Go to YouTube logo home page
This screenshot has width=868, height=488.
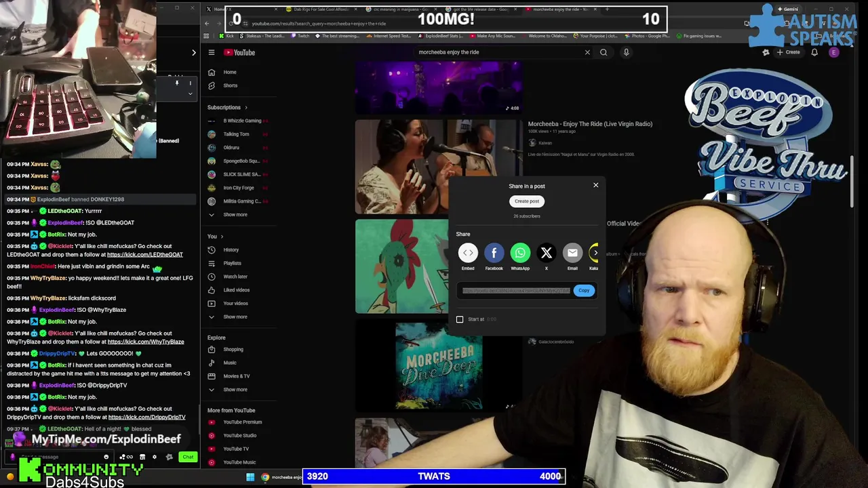240,52
